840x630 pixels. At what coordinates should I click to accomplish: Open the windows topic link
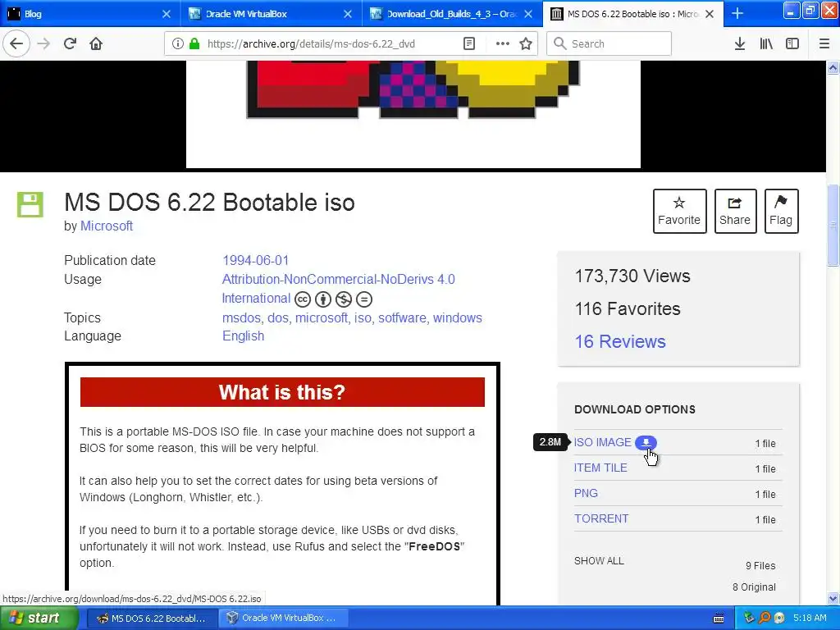point(458,317)
